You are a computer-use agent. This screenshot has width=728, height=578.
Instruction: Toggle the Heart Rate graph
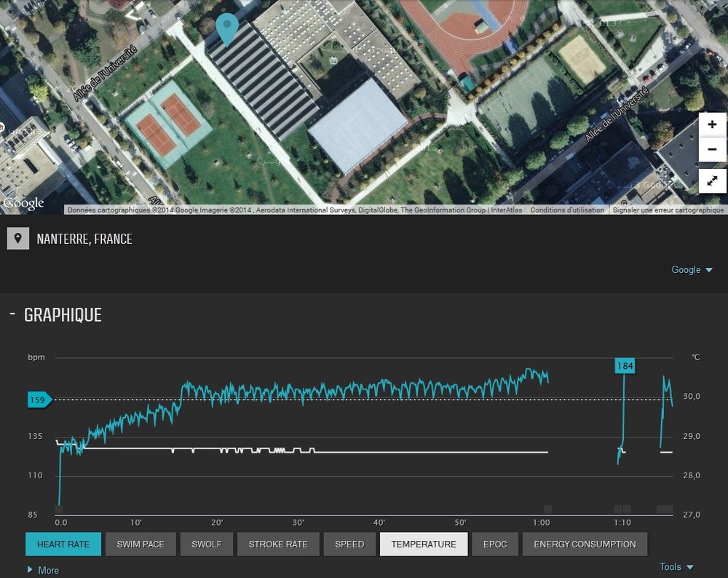coord(63,544)
